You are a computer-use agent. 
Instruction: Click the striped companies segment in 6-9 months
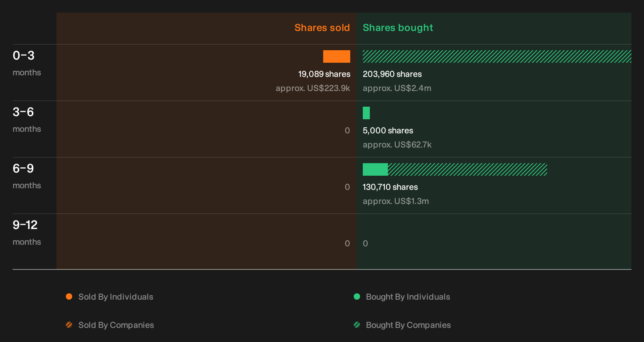(x=468, y=169)
